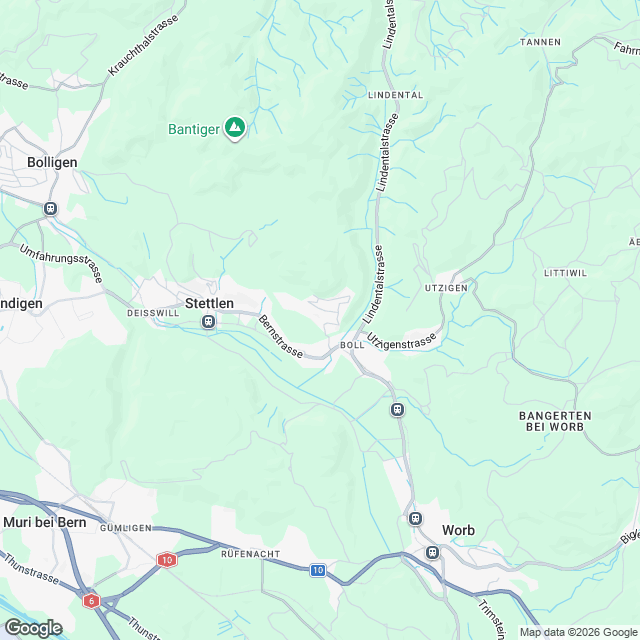Screen dimensions: 640x640
Task: Click the Lindental locality label
Action: coord(396,95)
